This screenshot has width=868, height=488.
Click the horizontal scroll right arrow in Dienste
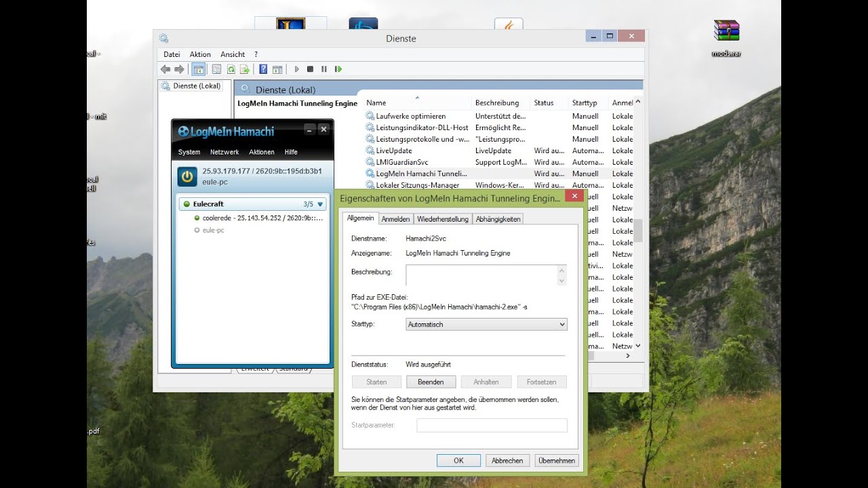pyautogui.click(x=628, y=356)
